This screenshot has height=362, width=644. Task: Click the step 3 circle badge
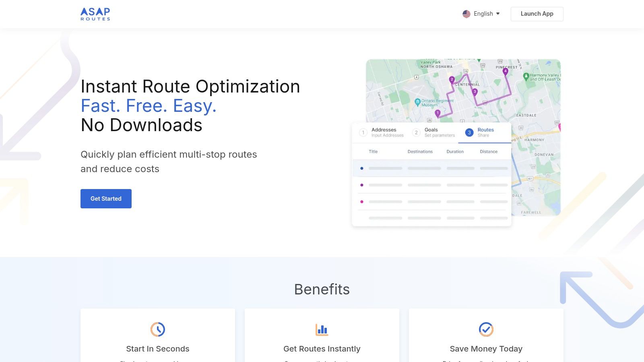469,132
